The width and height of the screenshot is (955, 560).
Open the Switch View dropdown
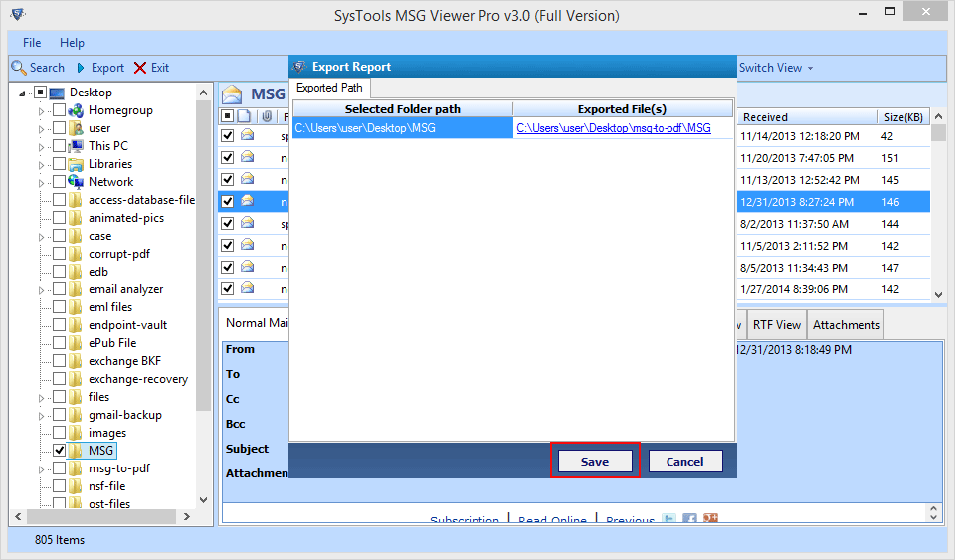[776, 68]
